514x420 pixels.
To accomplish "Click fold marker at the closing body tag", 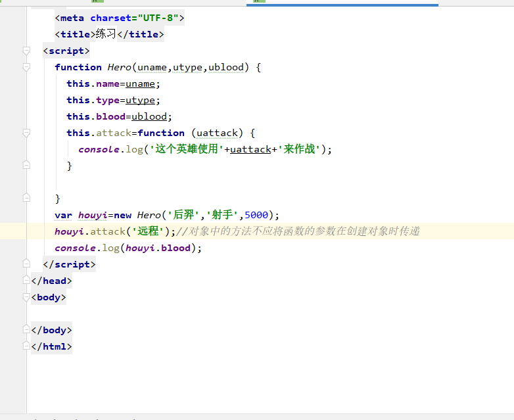I will (x=26, y=329).
